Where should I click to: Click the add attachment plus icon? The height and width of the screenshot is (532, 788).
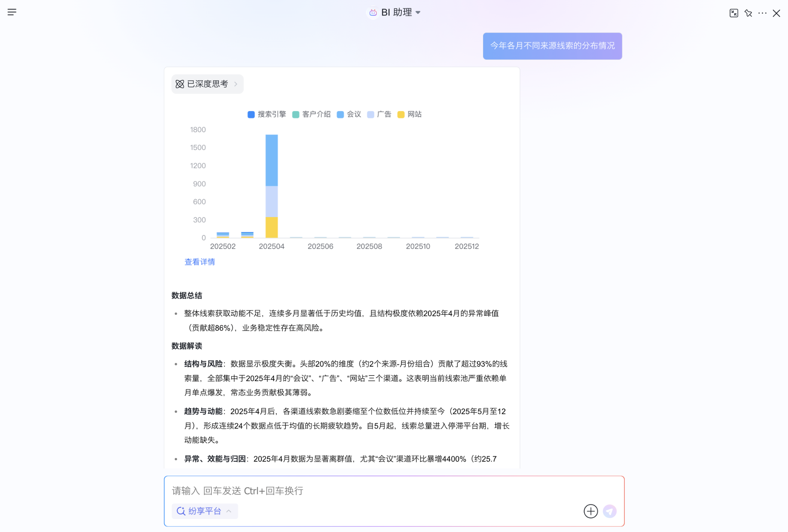(x=590, y=511)
